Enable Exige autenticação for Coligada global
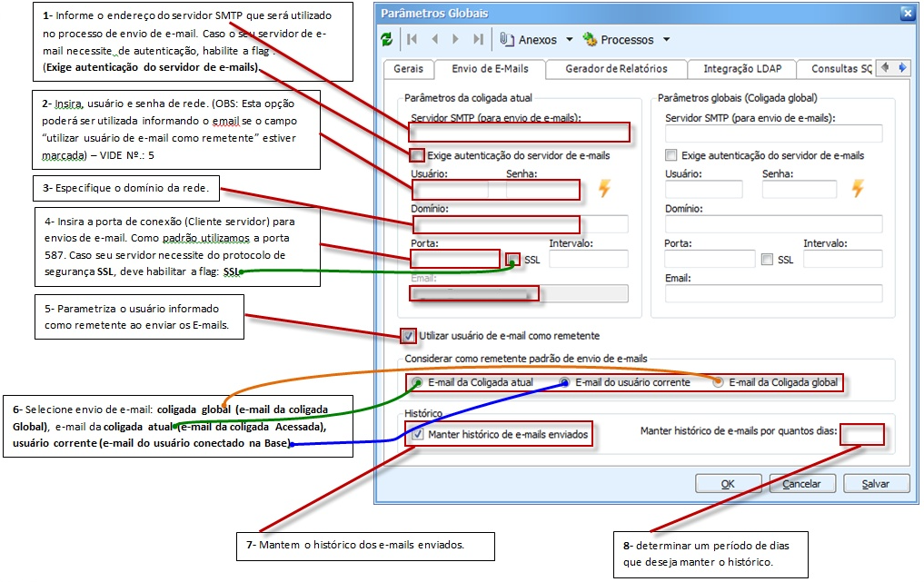 coord(671,155)
